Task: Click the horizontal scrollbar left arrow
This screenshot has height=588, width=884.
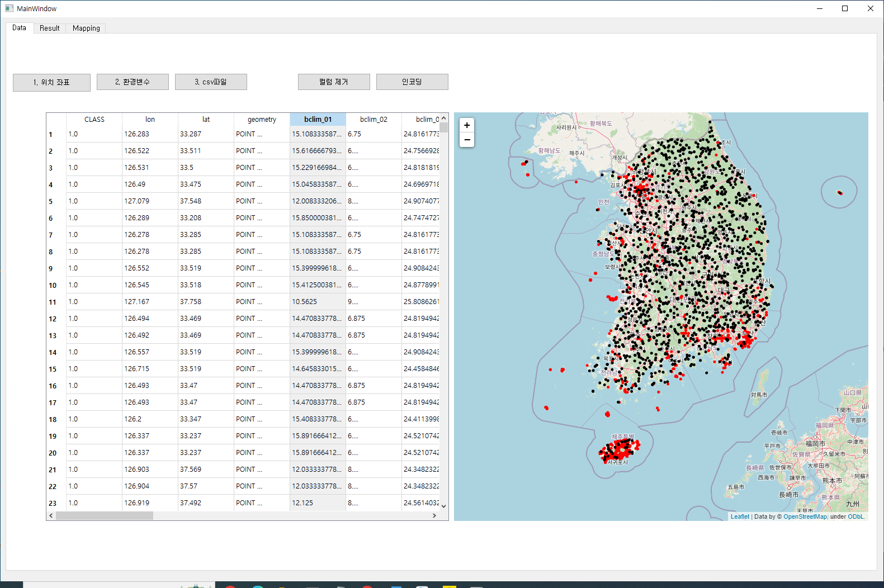Action: click(51, 516)
